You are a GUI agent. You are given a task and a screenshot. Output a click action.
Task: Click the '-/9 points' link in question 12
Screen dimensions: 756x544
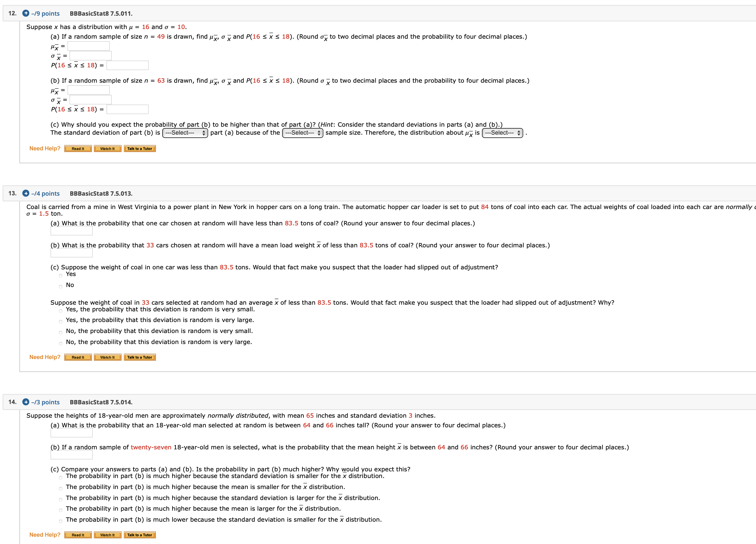point(45,14)
